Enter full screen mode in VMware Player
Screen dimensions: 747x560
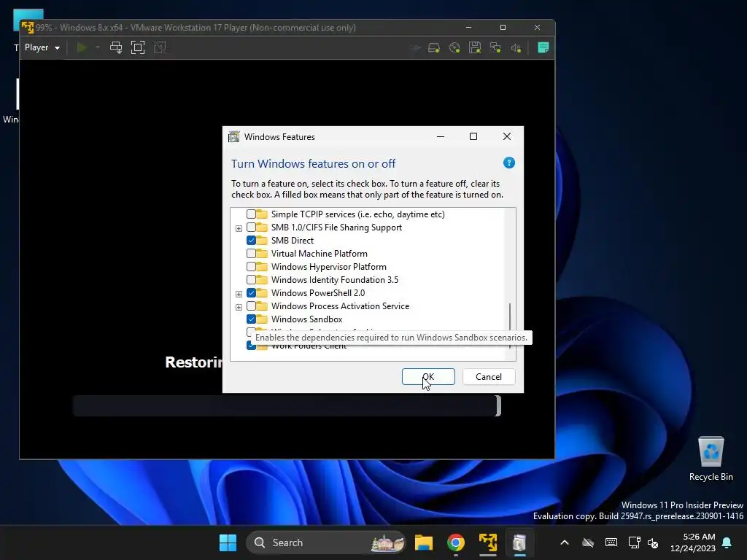(138, 47)
